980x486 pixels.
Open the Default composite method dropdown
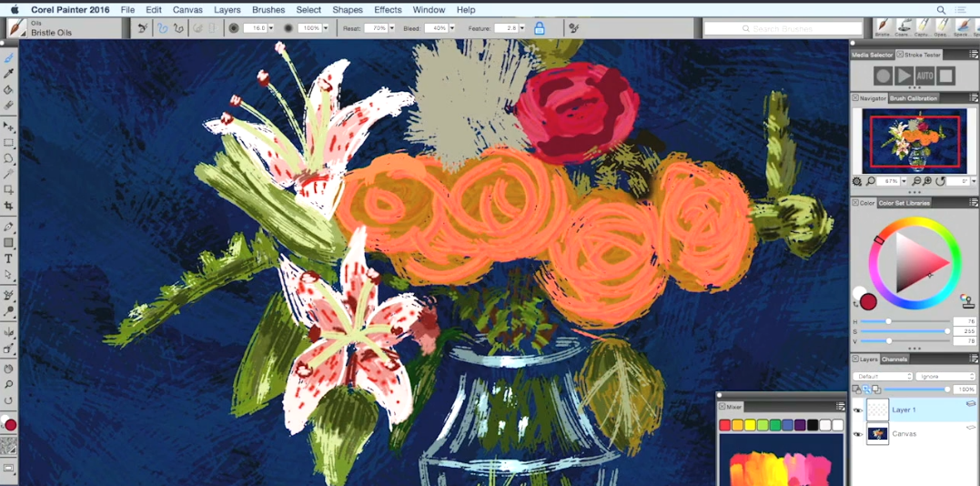pos(883,376)
